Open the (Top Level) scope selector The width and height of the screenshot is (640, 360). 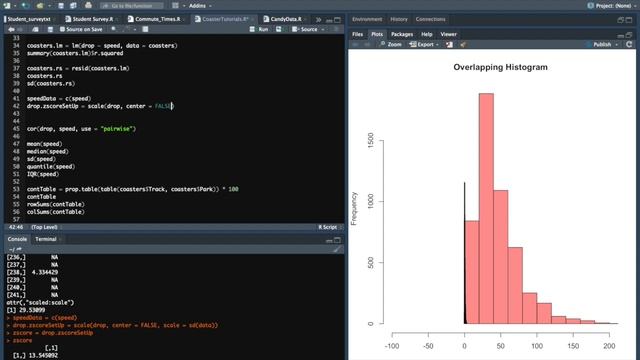(x=47, y=227)
